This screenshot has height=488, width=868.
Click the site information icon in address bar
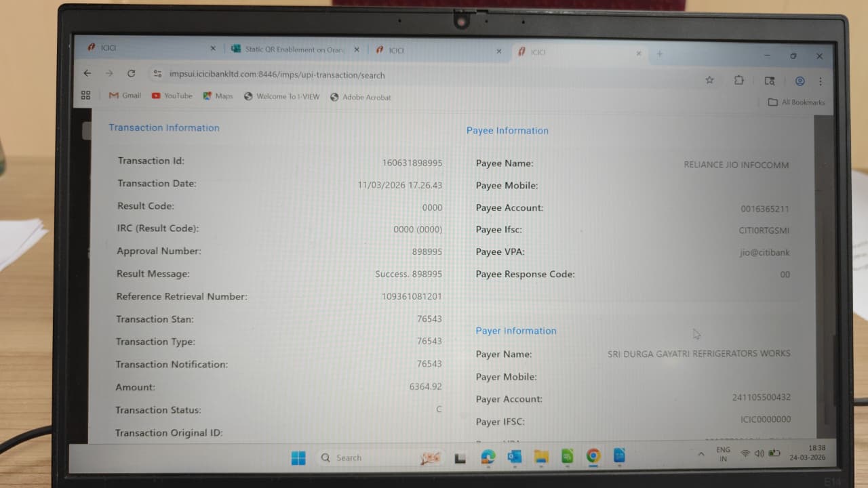(x=157, y=74)
